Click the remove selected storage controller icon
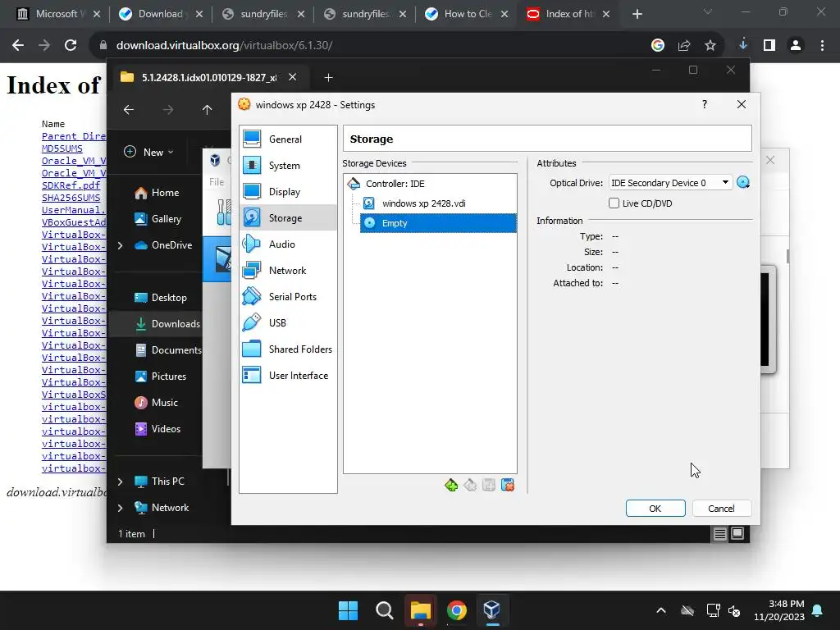The width and height of the screenshot is (840, 630). pos(470,486)
